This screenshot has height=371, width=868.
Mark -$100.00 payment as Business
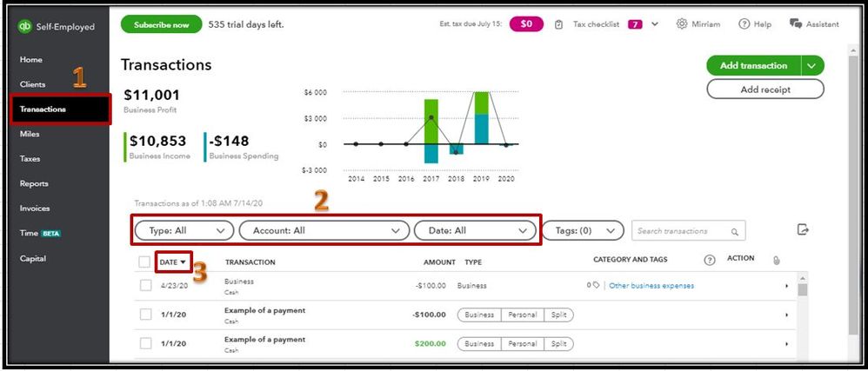(x=479, y=315)
